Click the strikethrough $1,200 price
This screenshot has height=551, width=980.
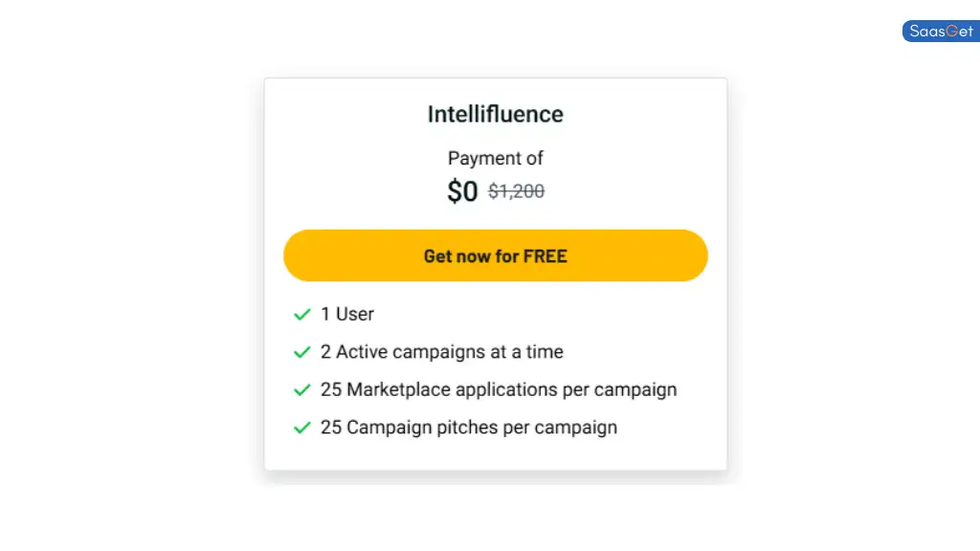click(x=516, y=191)
